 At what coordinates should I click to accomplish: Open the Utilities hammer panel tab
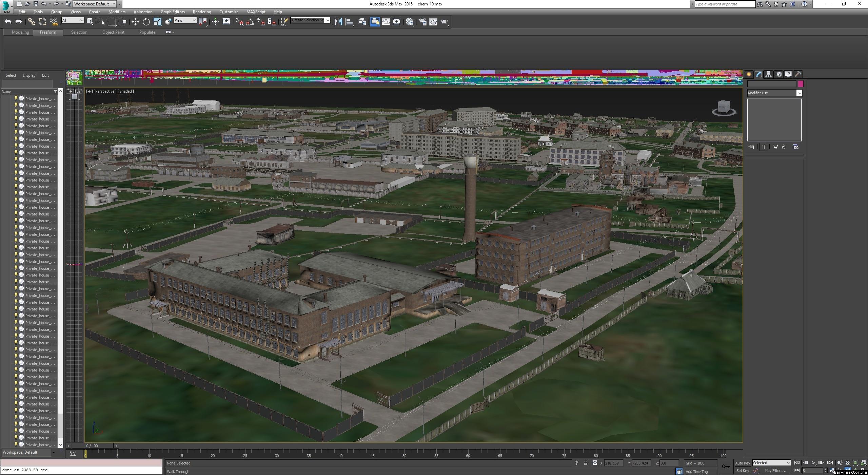click(x=798, y=74)
